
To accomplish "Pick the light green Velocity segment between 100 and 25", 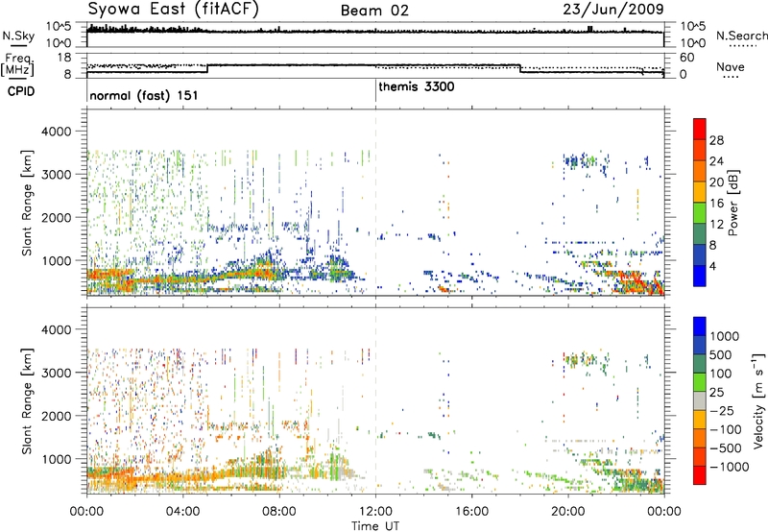I will (x=700, y=382).
